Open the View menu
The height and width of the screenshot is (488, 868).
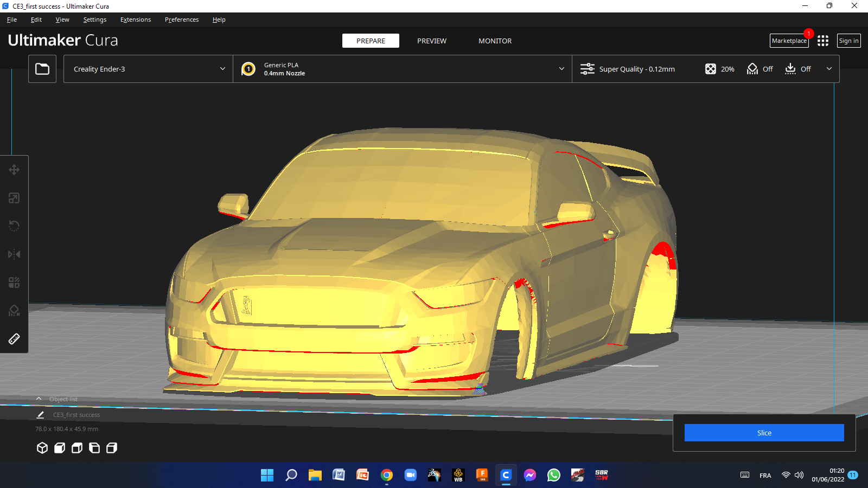(62, 20)
